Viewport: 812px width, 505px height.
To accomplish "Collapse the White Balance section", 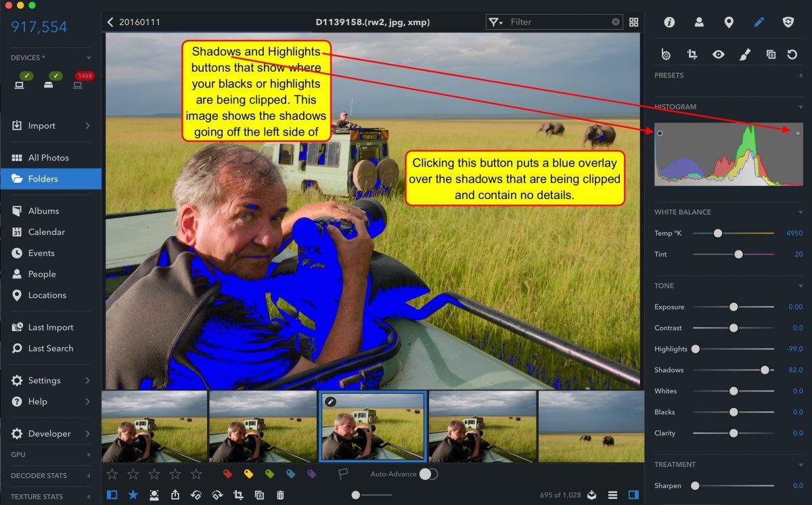I will click(800, 212).
